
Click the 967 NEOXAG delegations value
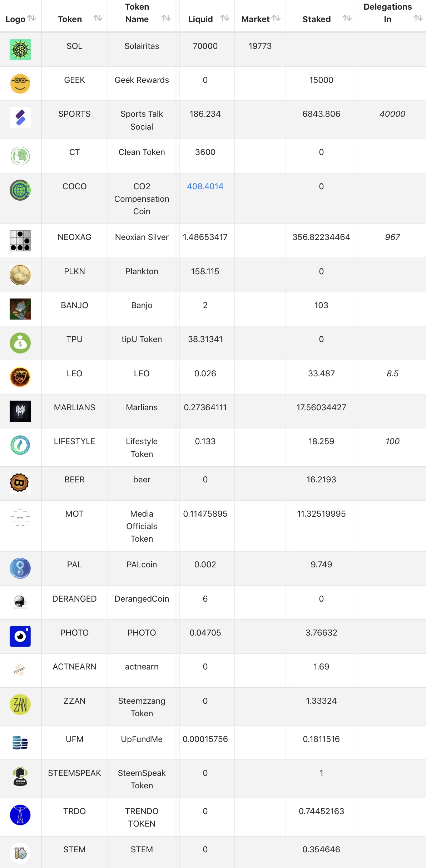[392, 237]
